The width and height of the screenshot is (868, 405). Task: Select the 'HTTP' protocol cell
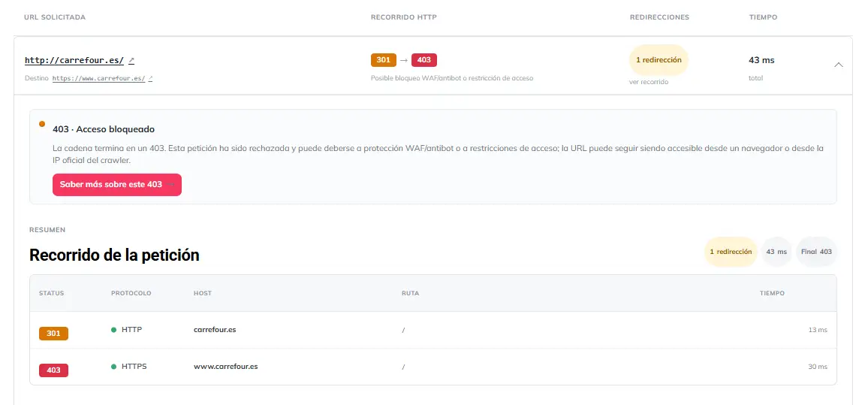pos(127,330)
